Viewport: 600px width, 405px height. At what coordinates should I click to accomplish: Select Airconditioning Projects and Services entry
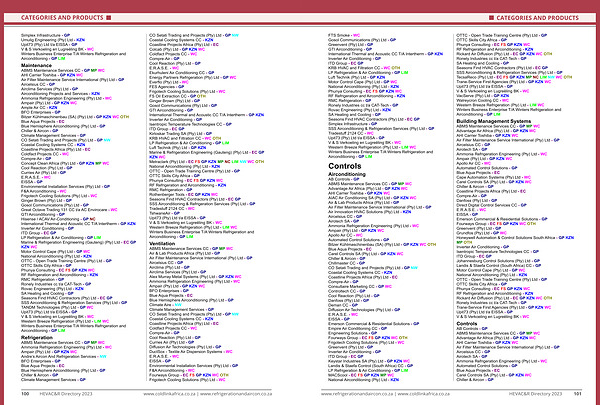click(x=60, y=94)
